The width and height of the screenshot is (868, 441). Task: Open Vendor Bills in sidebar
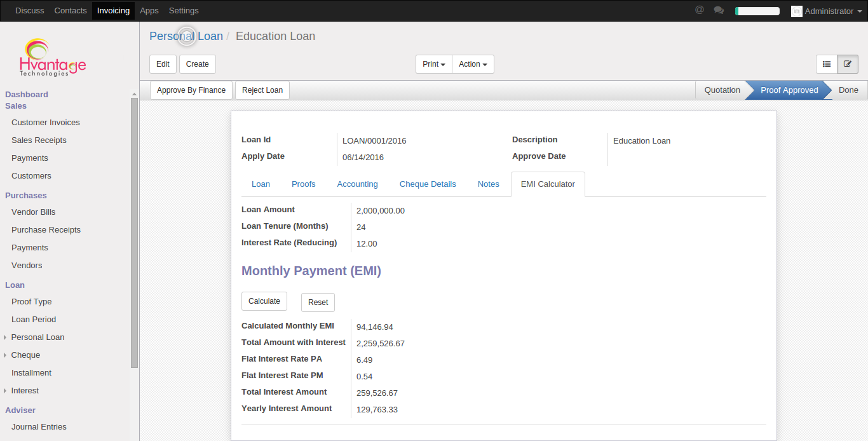click(x=34, y=212)
